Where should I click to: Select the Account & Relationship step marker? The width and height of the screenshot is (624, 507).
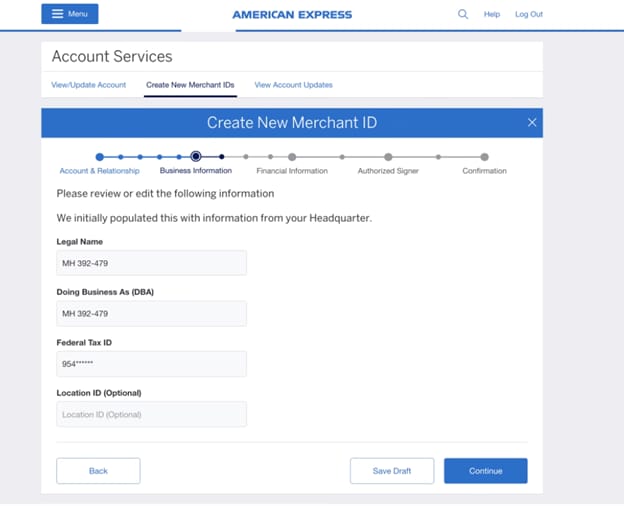click(x=100, y=157)
